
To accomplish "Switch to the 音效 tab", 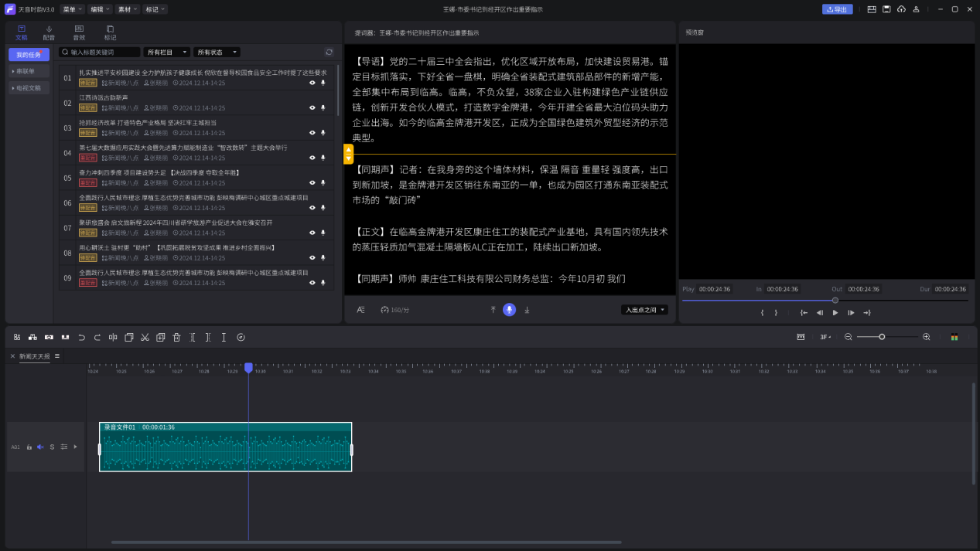I will (x=79, y=32).
